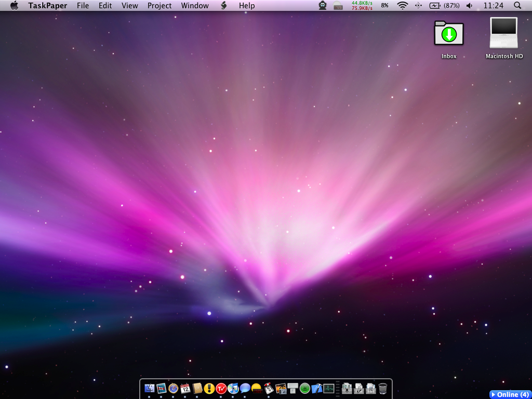The width and height of the screenshot is (532, 399).
Task: Open the Bluetooth status menu
Action: click(418, 5)
